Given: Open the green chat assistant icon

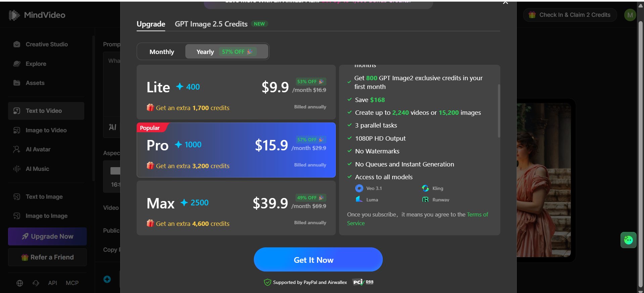Looking at the screenshot, I should (628, 240).
